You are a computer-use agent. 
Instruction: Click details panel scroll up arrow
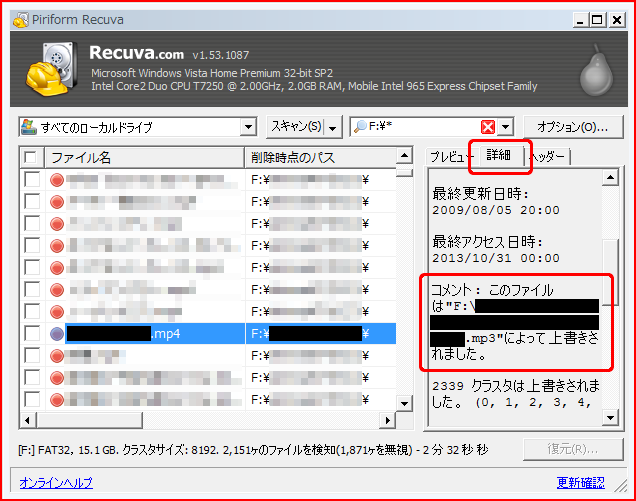coord(610,177)
